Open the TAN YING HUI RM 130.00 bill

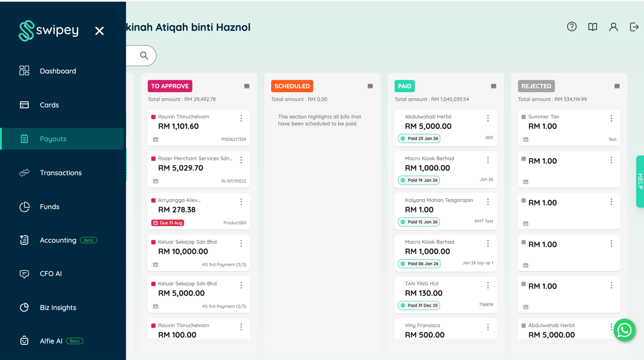pyautogui.click(x=446, y=295)
